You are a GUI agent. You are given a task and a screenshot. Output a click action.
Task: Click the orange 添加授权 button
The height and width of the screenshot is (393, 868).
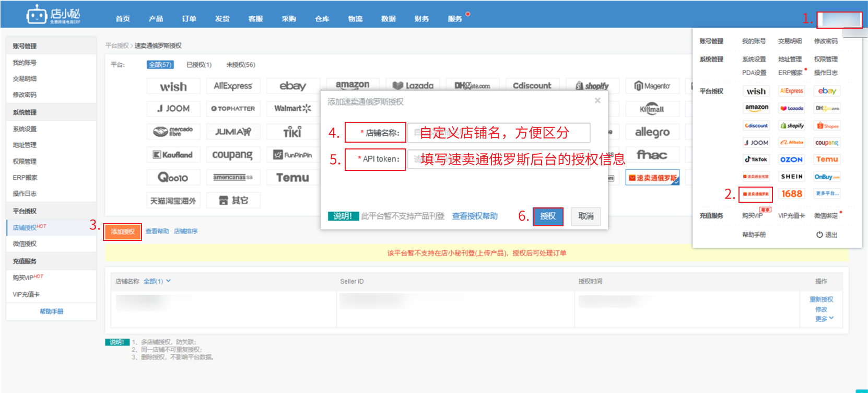[x=123, y=232]
